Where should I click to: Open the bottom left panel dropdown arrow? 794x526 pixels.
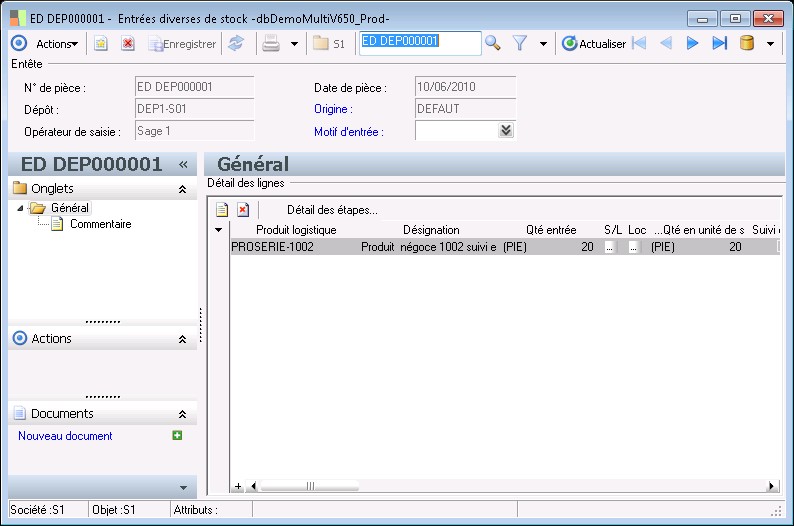[183, 488]
